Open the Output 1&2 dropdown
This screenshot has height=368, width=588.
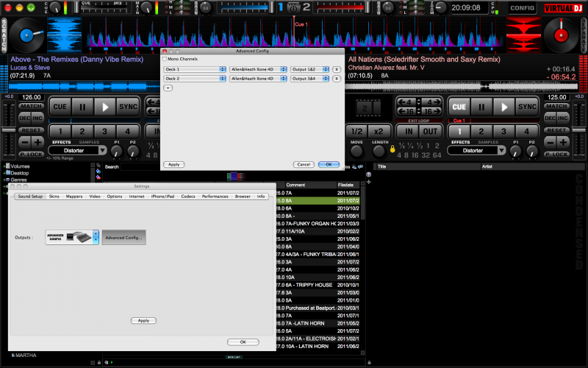[x=308, y=69]
